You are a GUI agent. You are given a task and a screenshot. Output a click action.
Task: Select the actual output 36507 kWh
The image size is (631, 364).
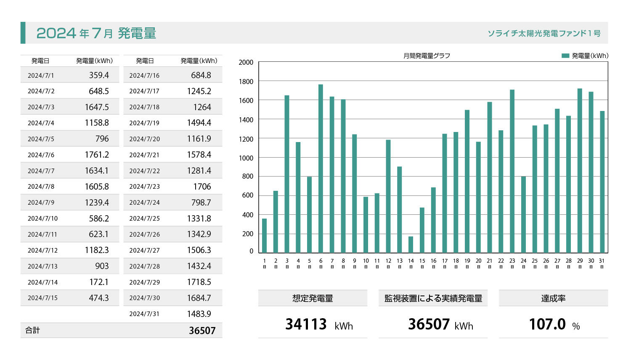tap(440, 324)
